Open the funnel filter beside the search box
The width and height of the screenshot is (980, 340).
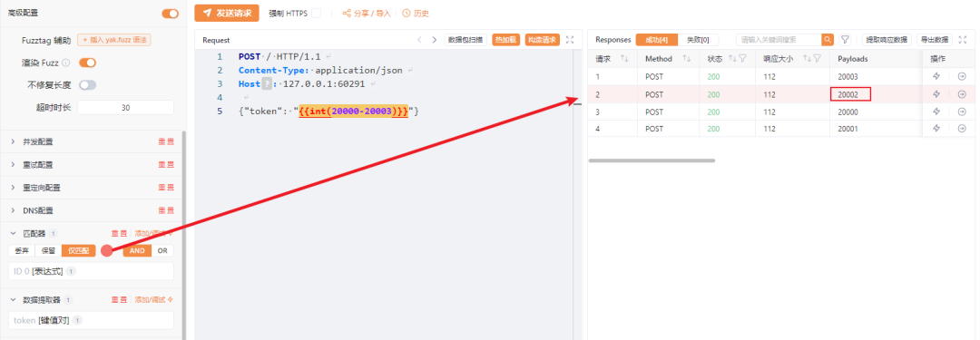coord(845,40)
